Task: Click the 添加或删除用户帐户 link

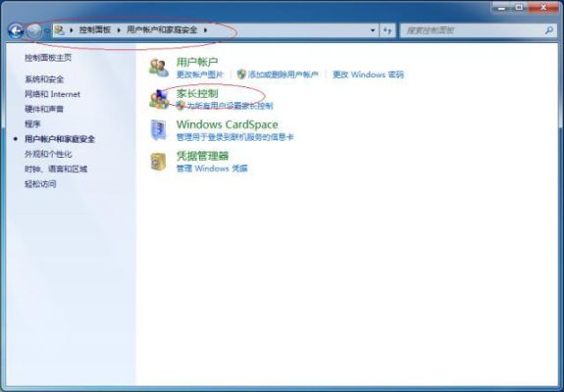Action: point(283,74)
